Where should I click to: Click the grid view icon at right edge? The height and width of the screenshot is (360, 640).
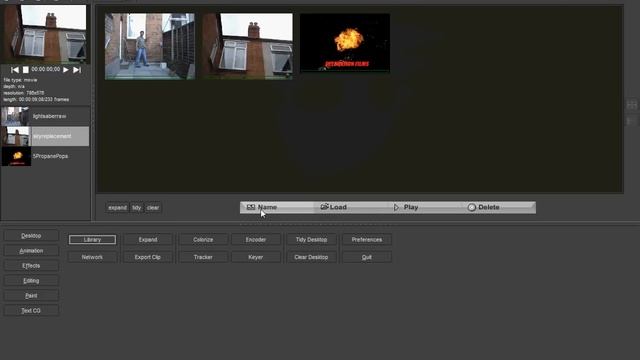pos(632,105)
